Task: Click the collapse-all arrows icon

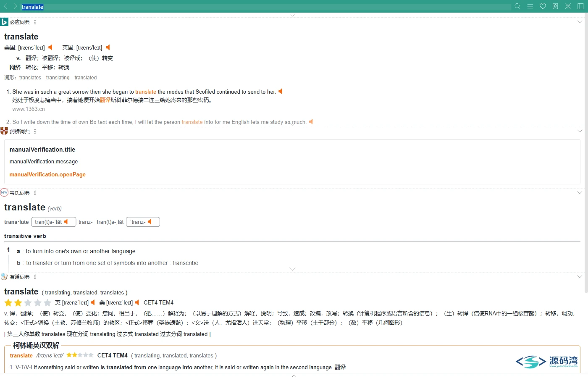Action: 568,6
